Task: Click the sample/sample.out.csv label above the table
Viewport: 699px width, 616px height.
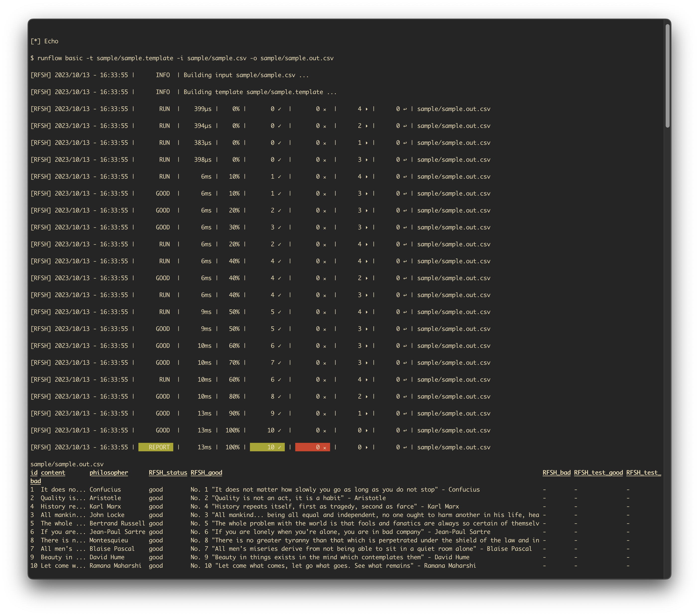Action: pos(67,464)
